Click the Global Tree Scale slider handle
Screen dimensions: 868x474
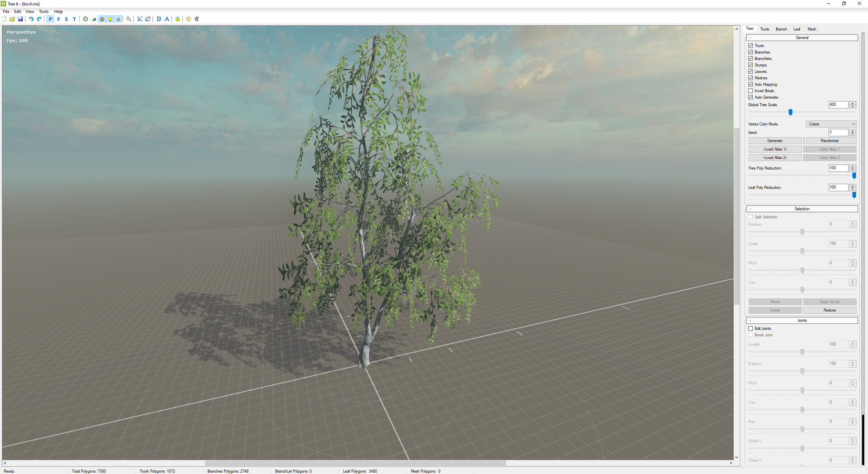point(790,112)
